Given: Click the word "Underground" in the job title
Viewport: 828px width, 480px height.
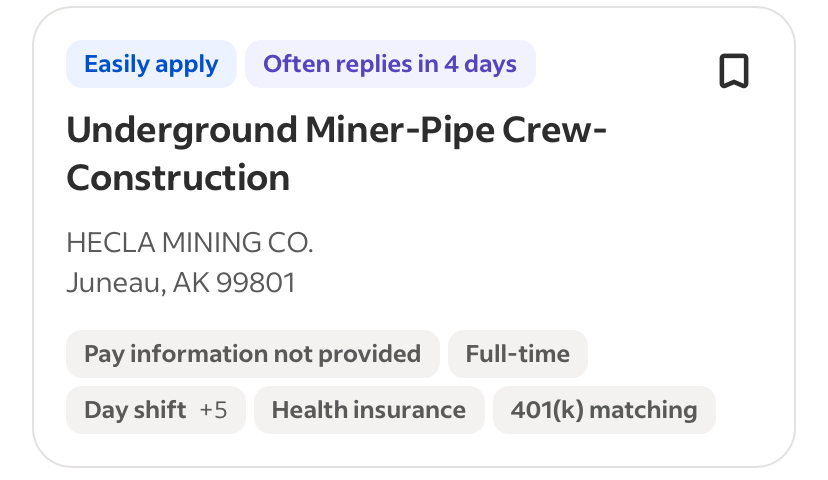Looking at the screenshot, I should click(x=182, y=130).
